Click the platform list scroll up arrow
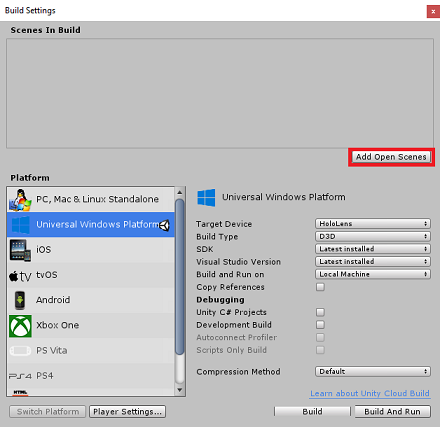 tap(180, 192)
